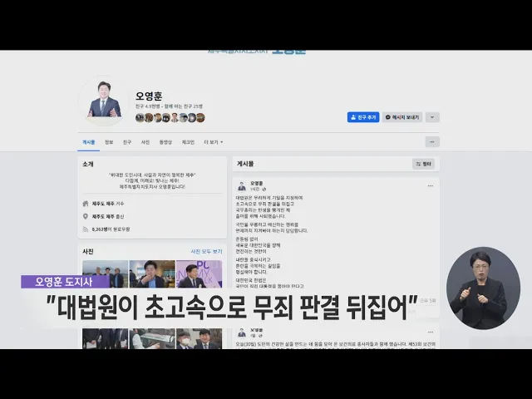Click author avatar on the second post
The height and width of the screenshot is (399, 532).
[242, 332]
